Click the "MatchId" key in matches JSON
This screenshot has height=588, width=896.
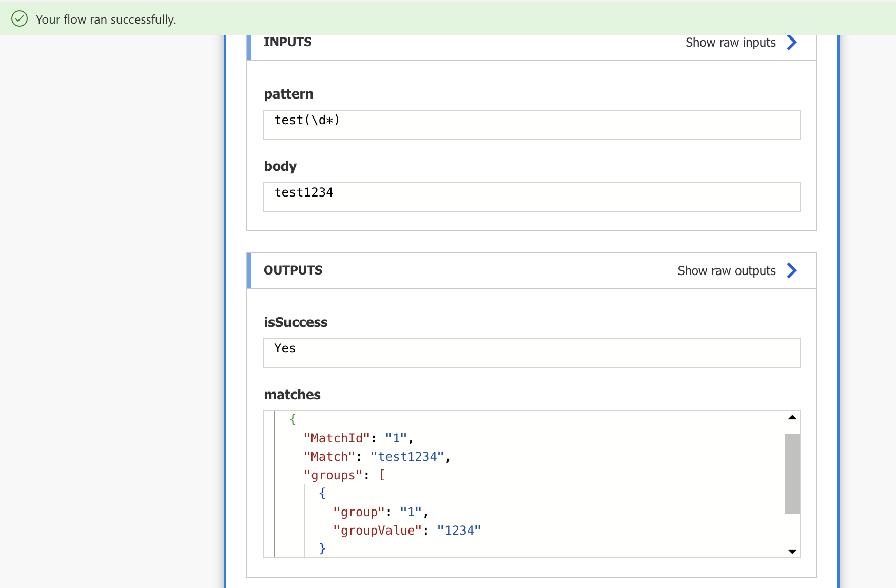337,438
